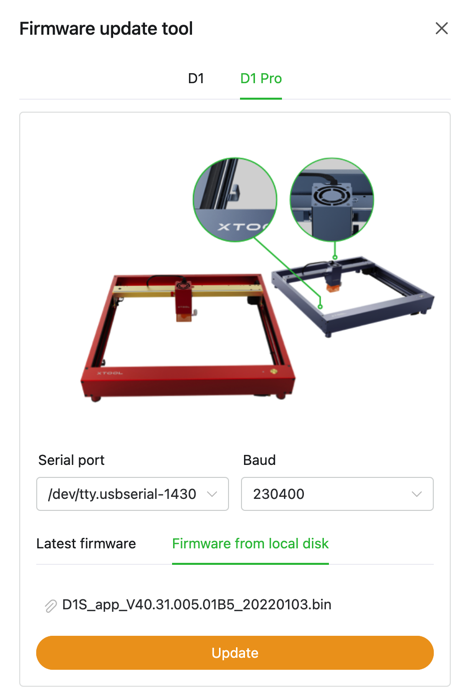Open the Baud 230400 dropdown

(x=337, y=494)
